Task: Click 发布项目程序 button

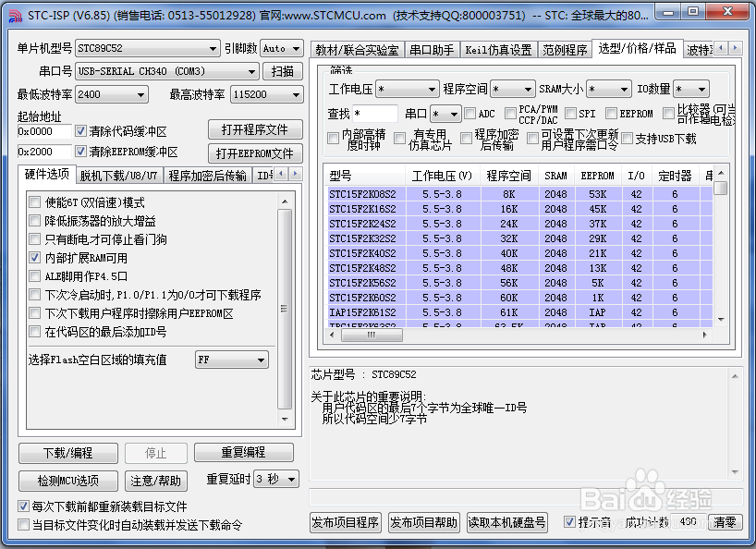Action: (x=346, y=522)
